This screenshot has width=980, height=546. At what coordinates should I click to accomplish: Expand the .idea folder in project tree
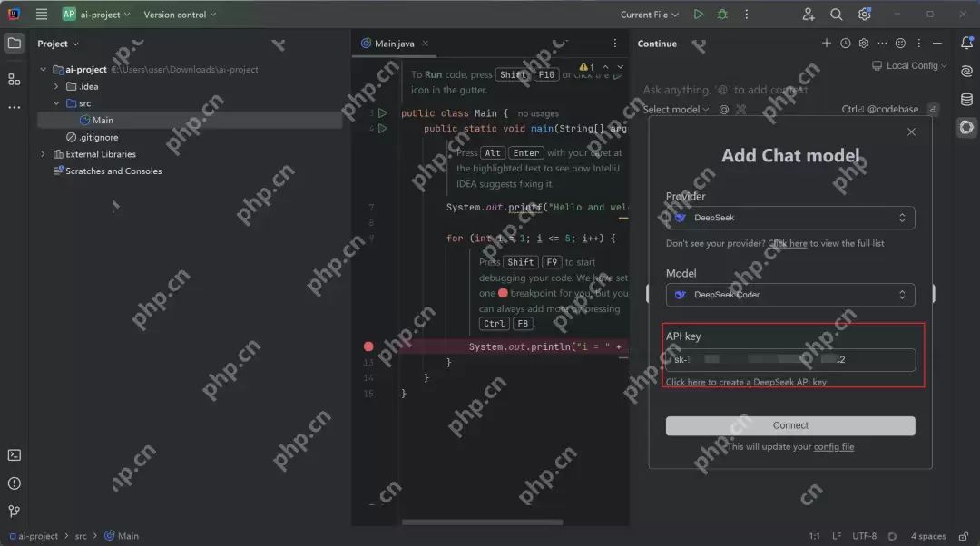pyautogui.click(x=56, y=86)
